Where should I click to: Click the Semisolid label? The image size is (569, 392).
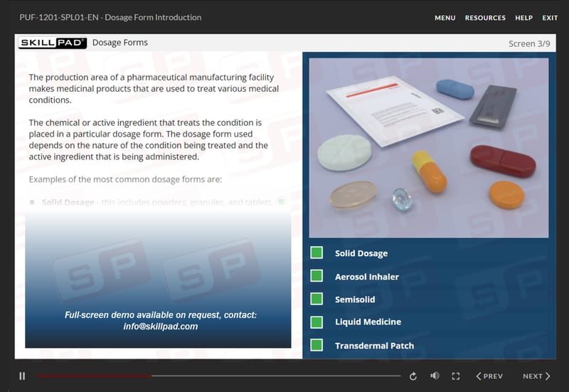pyautogui.click(x=355, y=300)
